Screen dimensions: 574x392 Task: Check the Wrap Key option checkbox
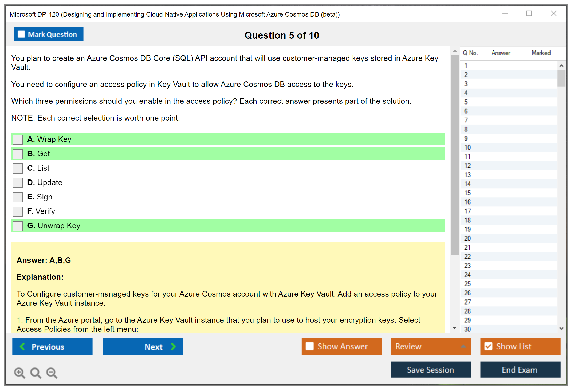pos(18,139)
